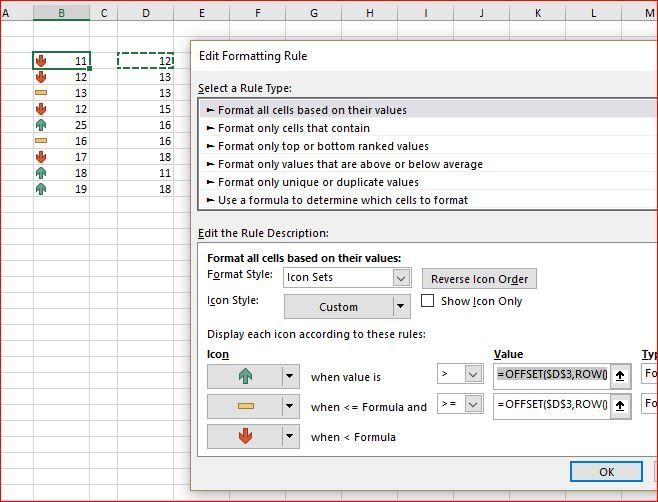
Task: Select Use a formula to determine cells
Action: pyautogui.click(x=428, y=200)
